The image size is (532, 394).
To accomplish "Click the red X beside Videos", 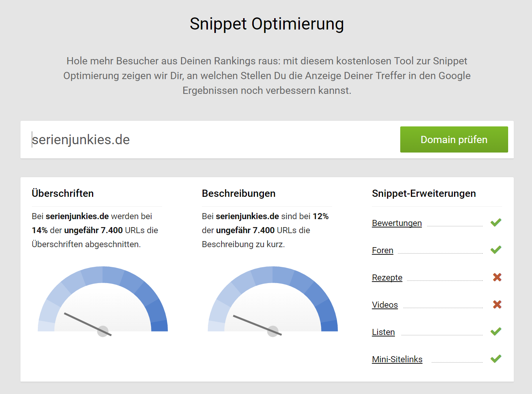I will pyautogui.click(x=497, y=305).
